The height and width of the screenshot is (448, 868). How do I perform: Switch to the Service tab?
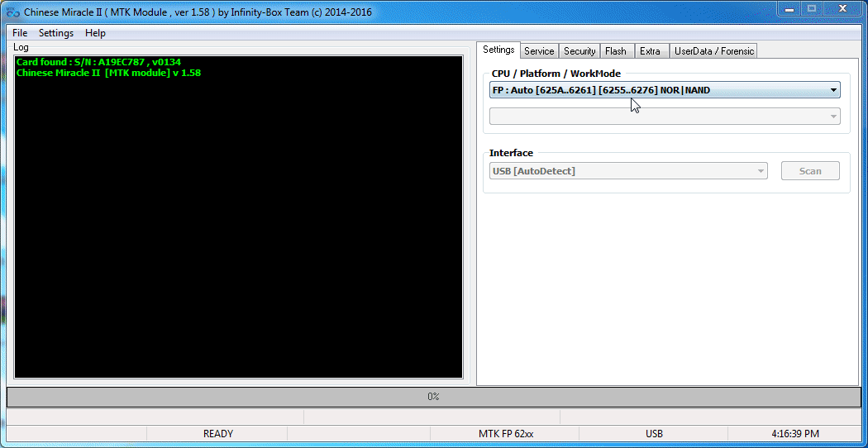(x=539, y=51)
